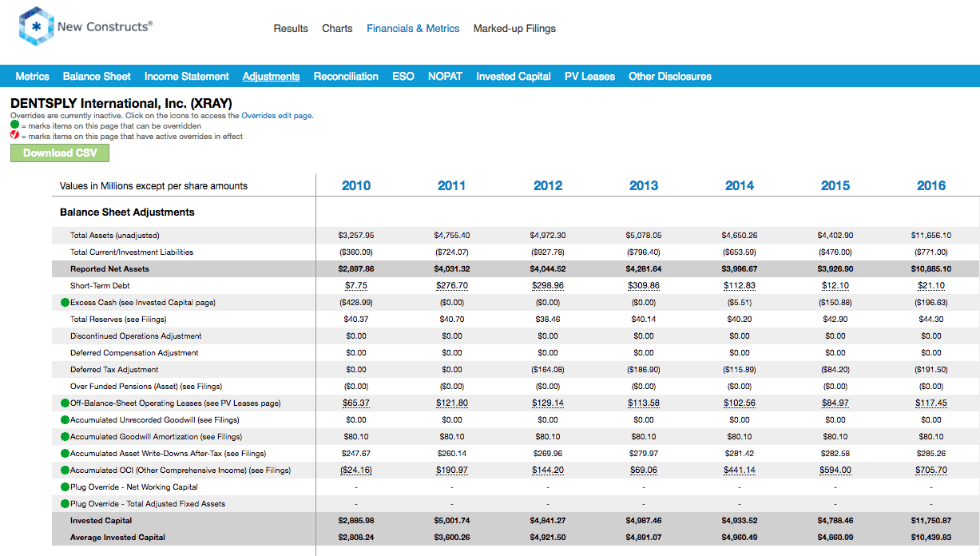Click the Download CSV button
This screenshot has height=556, width=980.
[x=60, y=153]
